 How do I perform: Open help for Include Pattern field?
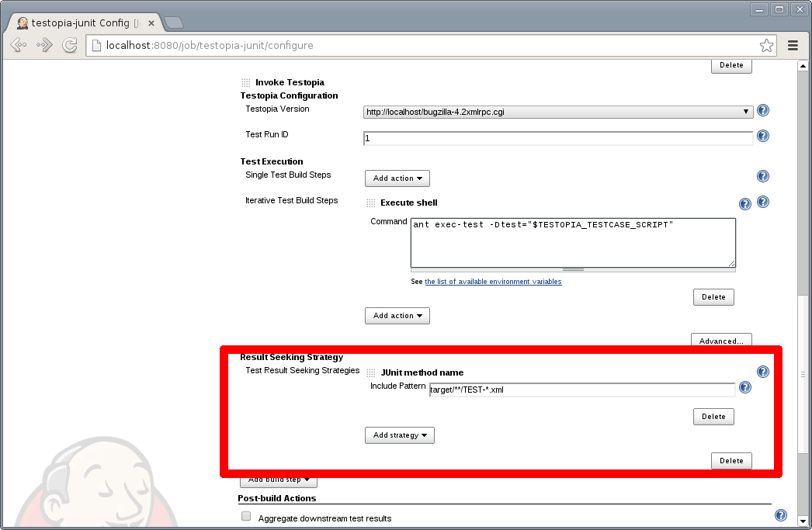pyautogui.click(x=745, y=387)
